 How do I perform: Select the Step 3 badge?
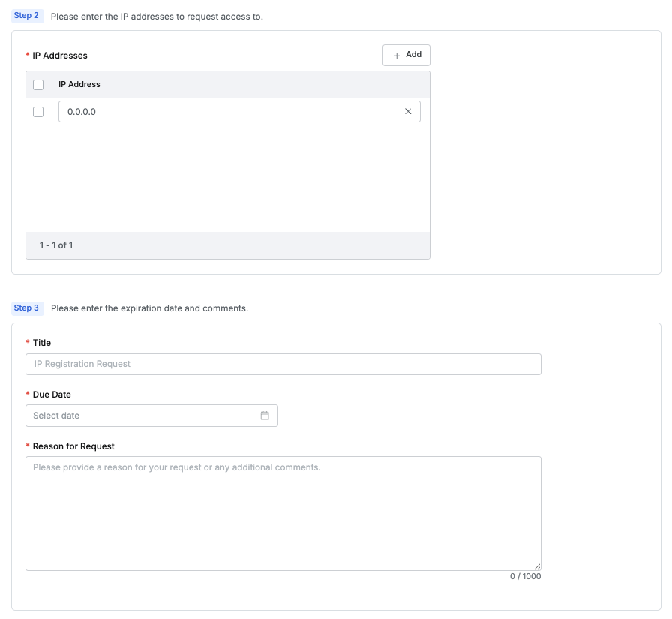coord(27,308)
